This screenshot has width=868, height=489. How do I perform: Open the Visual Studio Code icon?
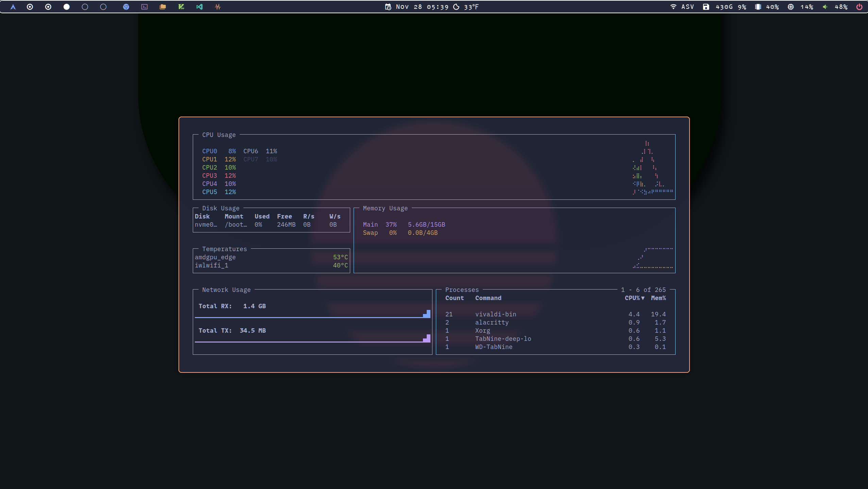point(200,7)
